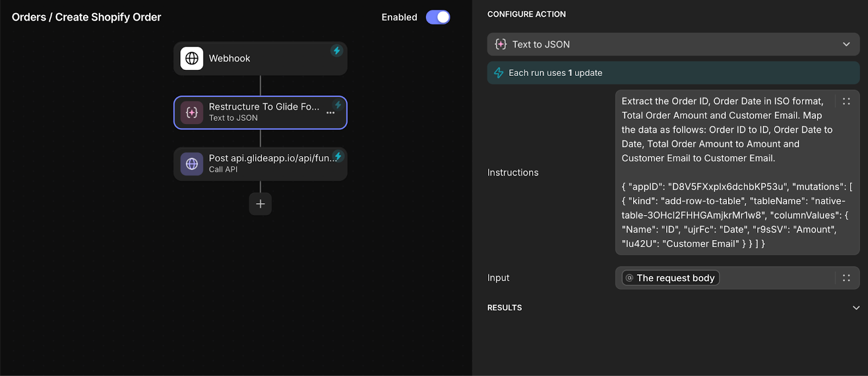Click the Webhook globe icon
Image resolution: width=868 pixels, height=376 pixels.
[x=192, y=59]
